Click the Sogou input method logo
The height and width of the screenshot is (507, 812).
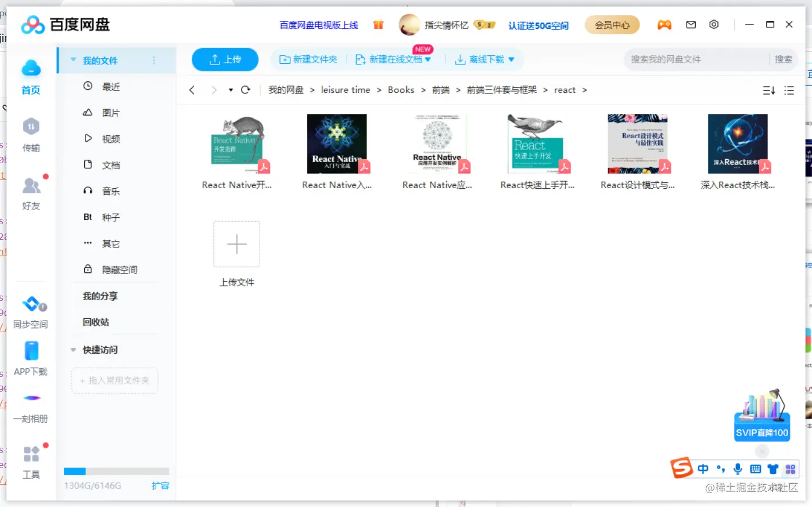681,468
